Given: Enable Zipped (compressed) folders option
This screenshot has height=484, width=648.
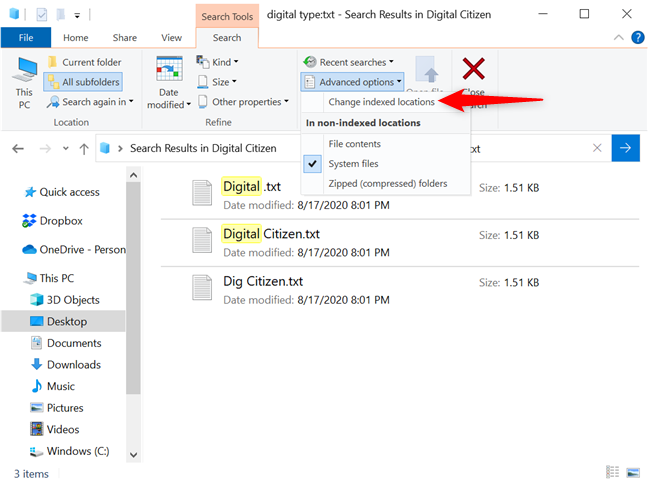Looking at the screenshot, I should 388,184.
